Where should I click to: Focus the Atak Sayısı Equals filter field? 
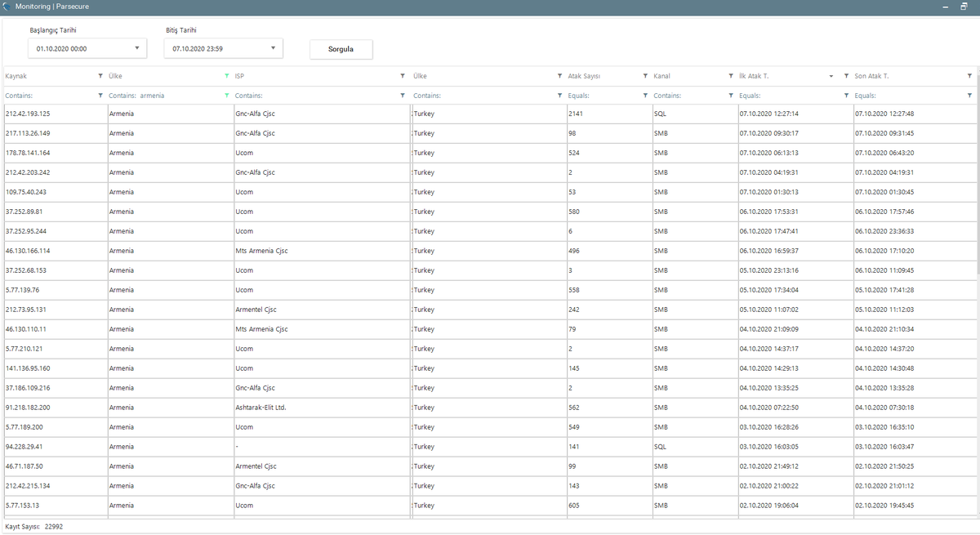click(x=604, y=96)
